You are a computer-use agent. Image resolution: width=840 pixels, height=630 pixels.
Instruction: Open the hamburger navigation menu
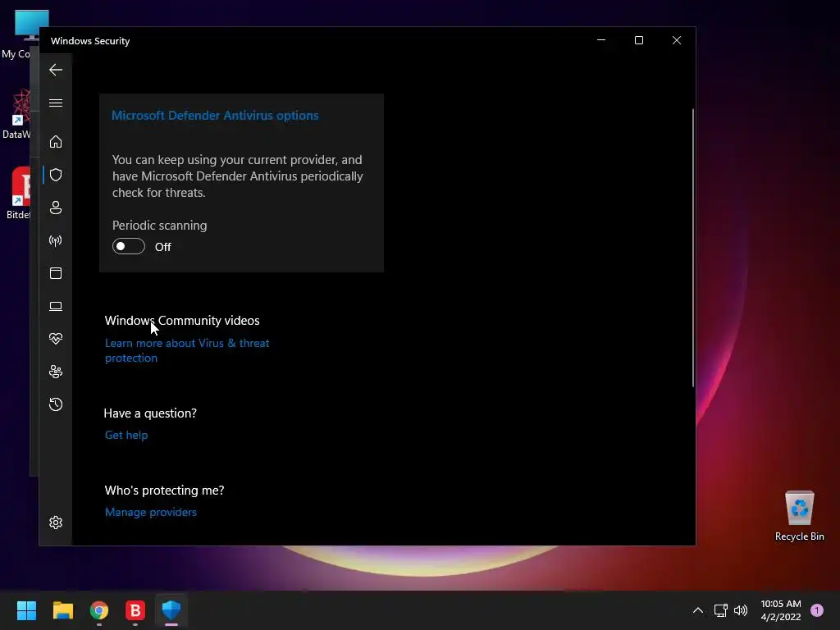click(56, 103)
